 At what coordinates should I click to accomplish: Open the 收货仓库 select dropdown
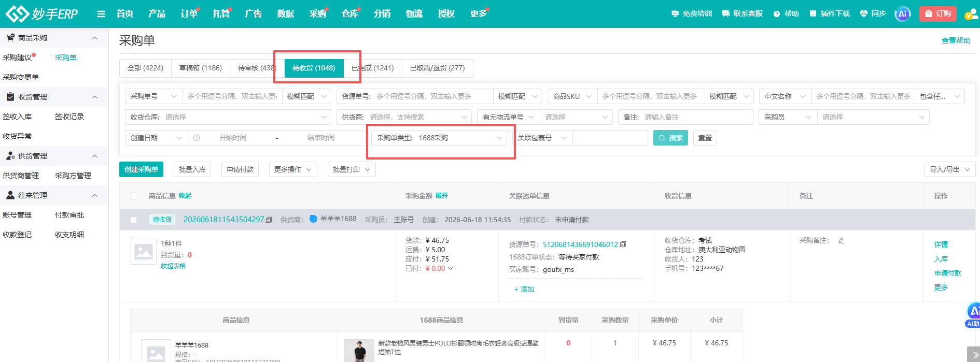coord(228,117)
